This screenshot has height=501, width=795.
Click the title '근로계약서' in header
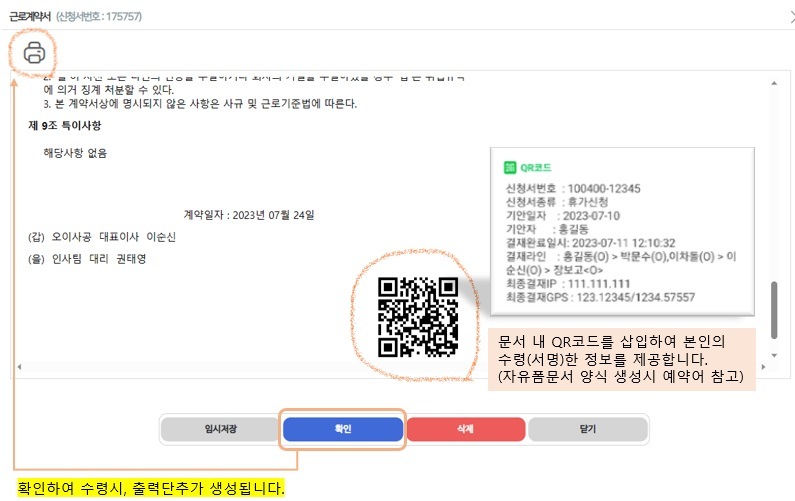[x=30, y=16]
